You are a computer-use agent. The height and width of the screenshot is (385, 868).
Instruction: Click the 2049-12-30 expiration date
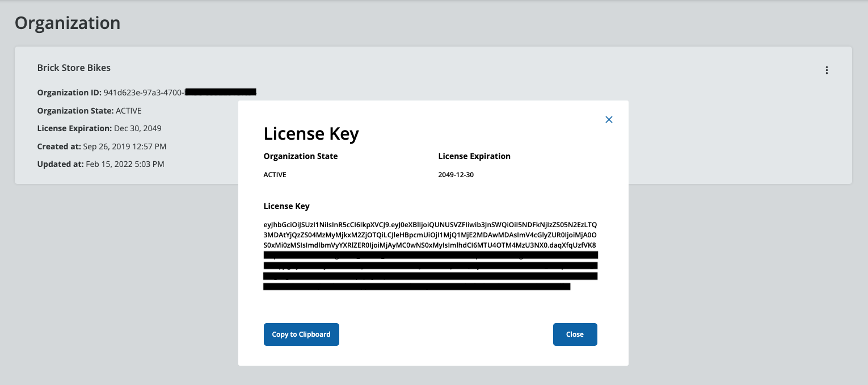[456, 175]
